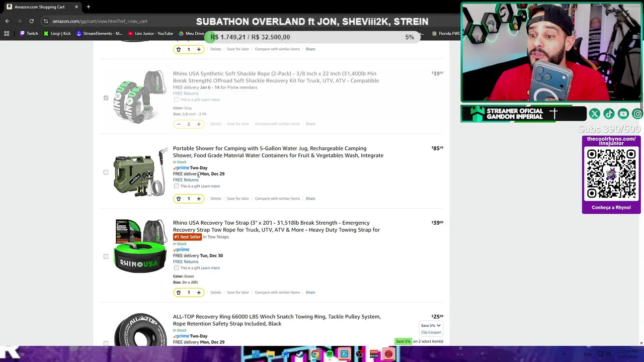The image size is (644, 362).
Task: Click trash icon in topmost partially visible cart row
Action: 178,49
